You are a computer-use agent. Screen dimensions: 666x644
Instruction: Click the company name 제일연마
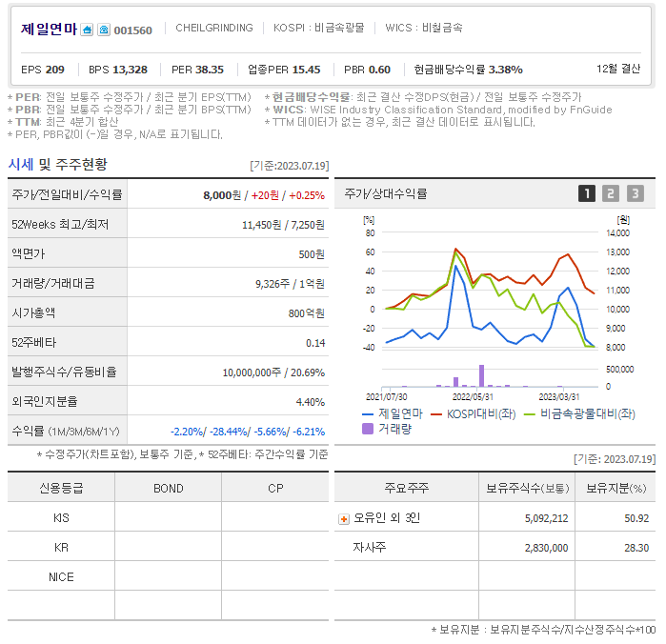[49, 30]
